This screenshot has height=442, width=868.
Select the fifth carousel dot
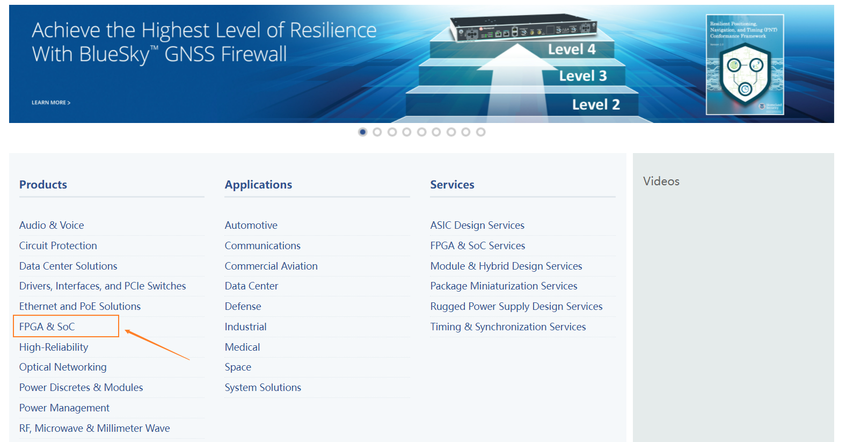click(x=422, y=132)
